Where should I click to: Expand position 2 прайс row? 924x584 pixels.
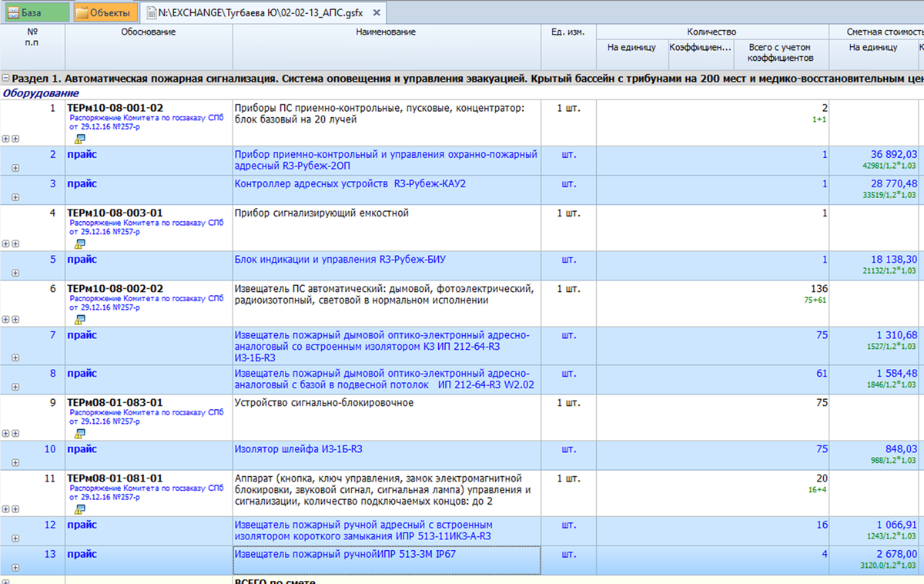[15, 168]
